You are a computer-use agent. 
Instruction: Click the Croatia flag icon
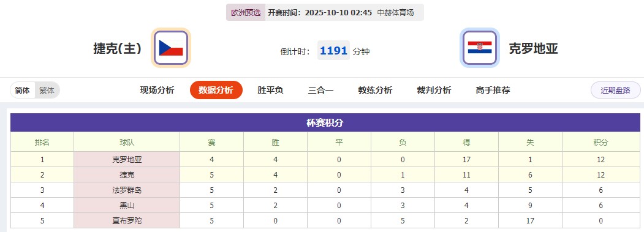479,48
